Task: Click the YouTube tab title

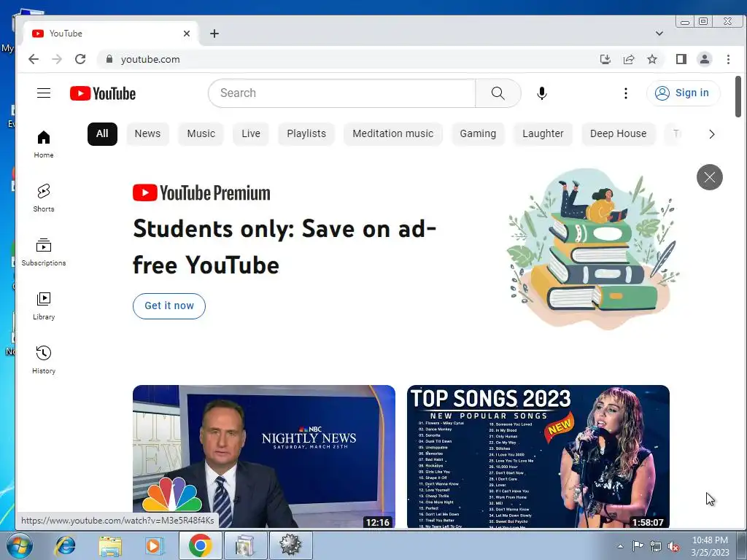Action: [66, 34]
